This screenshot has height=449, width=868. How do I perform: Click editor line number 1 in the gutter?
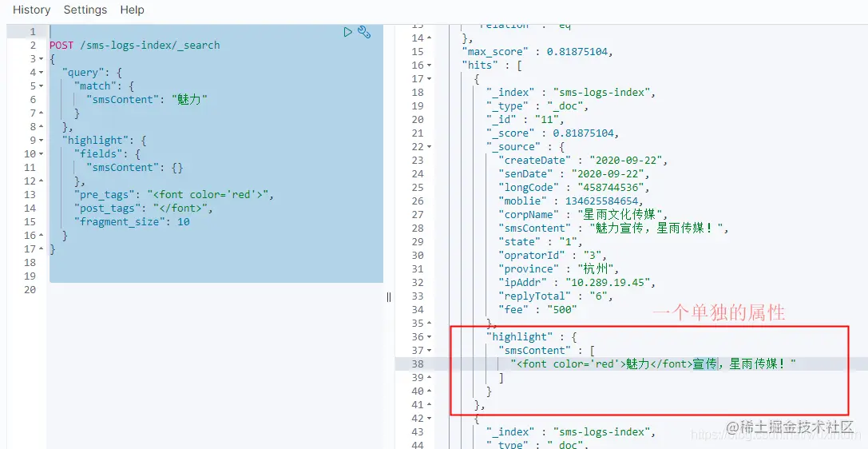point(33,31)
